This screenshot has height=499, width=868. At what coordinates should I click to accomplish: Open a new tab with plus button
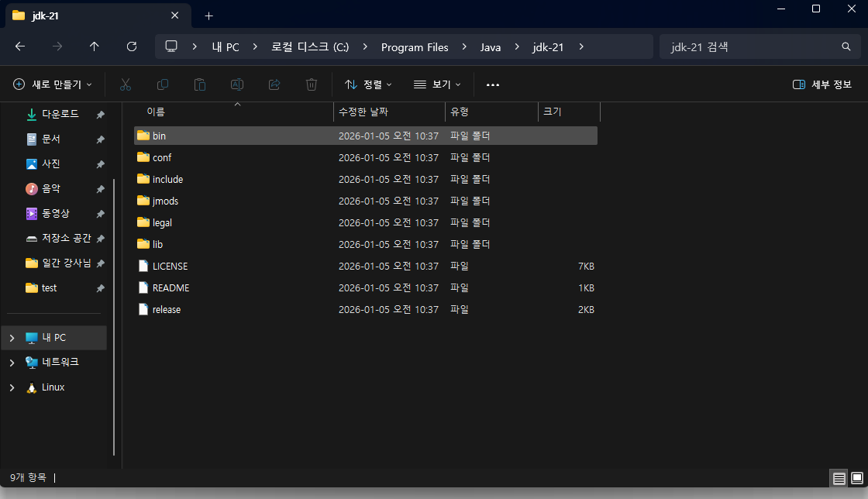click(x=208, y=16)
